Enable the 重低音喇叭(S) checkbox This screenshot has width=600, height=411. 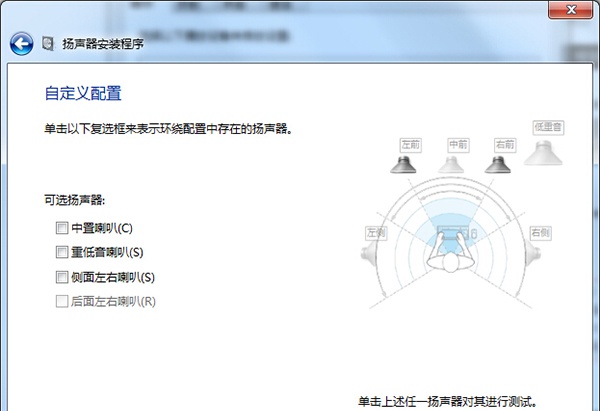click(62, 252)
